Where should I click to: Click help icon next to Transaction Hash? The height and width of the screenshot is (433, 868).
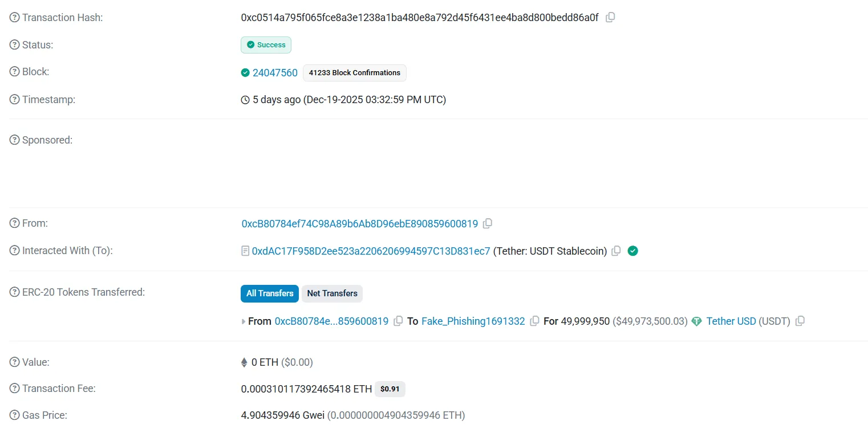15,18
